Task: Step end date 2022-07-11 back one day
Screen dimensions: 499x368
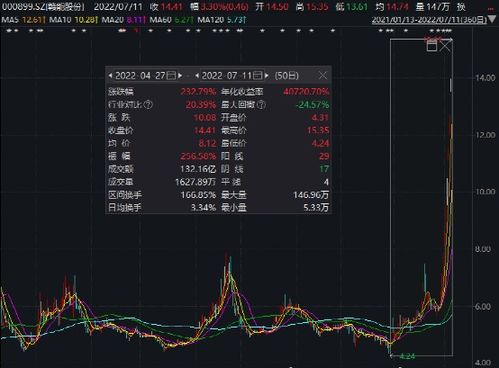Action: point(197,76)
